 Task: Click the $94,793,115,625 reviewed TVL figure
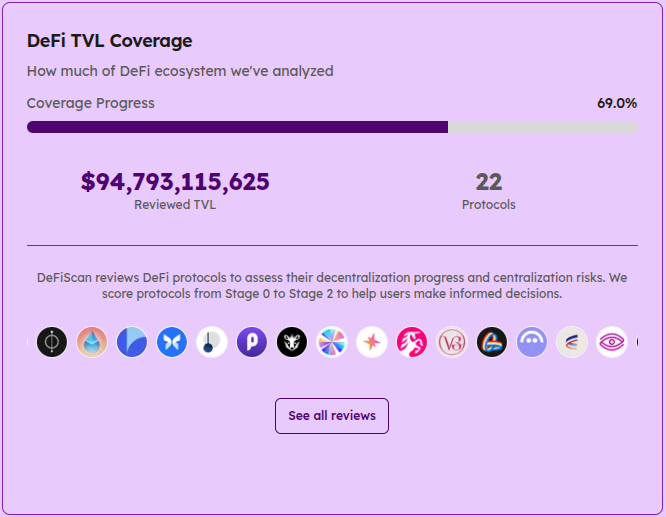[175, 182]
